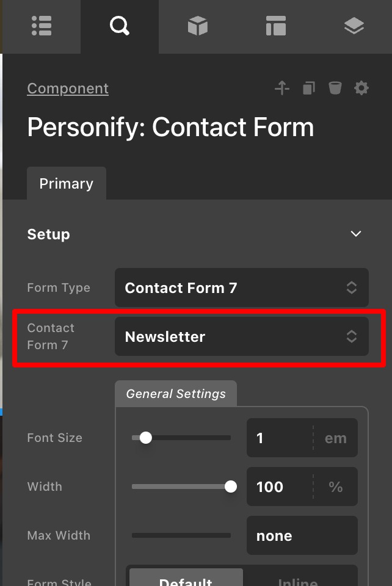Open the layout templates icon tab
Viewport: 392px width, 586px height.
[x=276, y=26]
